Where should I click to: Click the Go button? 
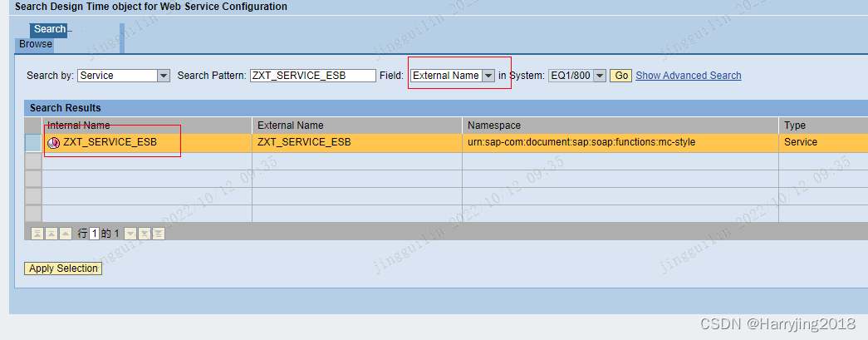click(x=621, y=76)
